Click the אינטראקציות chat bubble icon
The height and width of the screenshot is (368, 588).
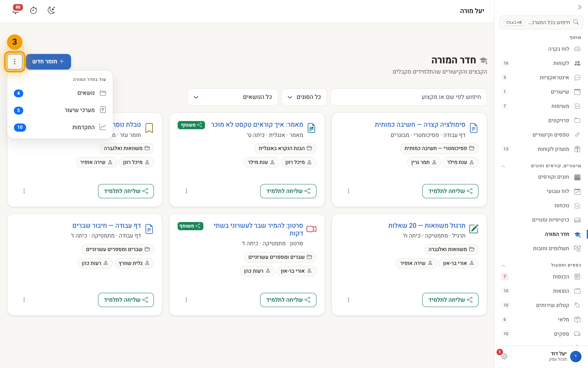point(577,78)
